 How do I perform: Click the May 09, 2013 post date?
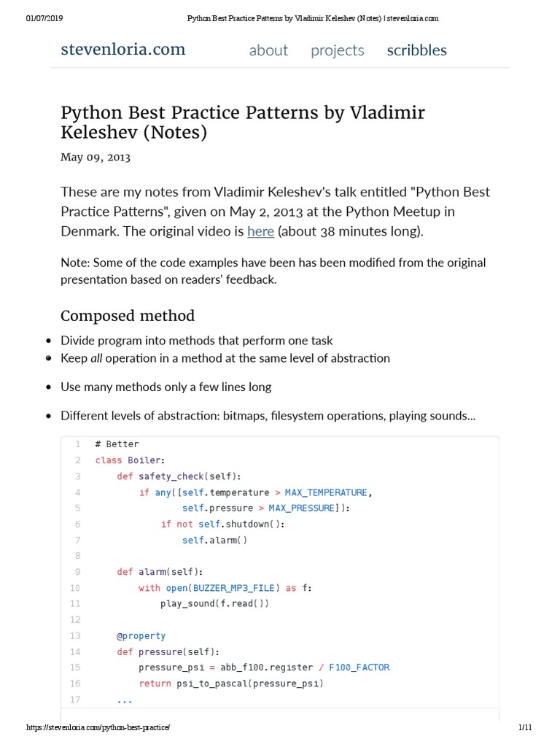coord(96,157)
